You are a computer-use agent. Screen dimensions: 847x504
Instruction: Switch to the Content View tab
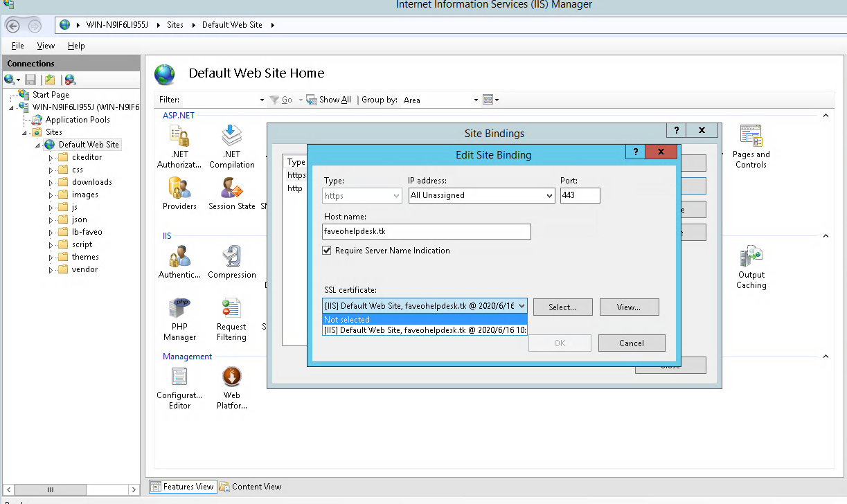250,487
